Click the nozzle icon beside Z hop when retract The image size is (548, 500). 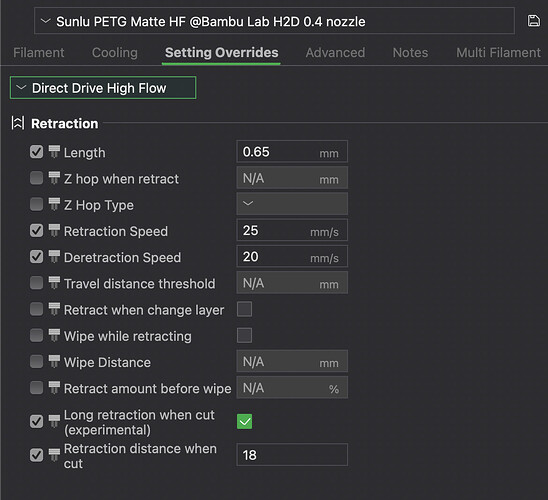coord(54,178)
